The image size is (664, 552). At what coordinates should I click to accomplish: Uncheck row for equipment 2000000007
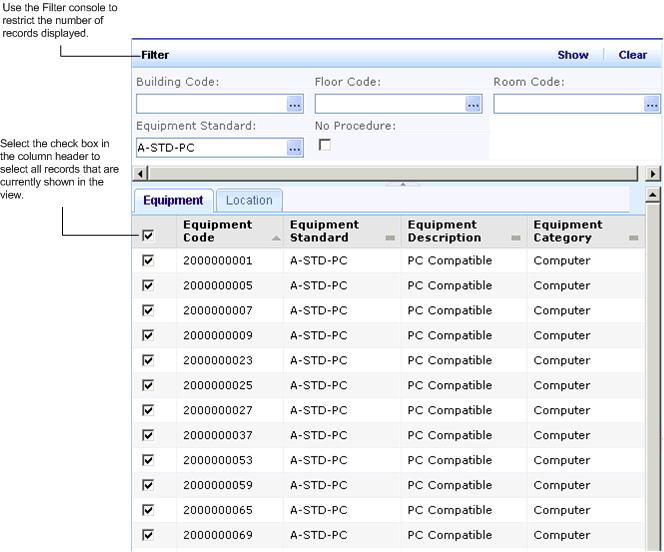(x=148, y=311)
